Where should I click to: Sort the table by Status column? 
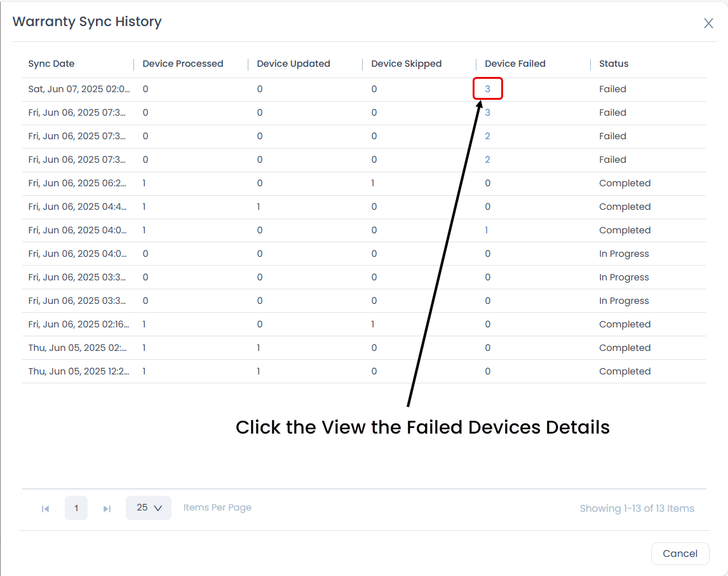click(614, 64)
